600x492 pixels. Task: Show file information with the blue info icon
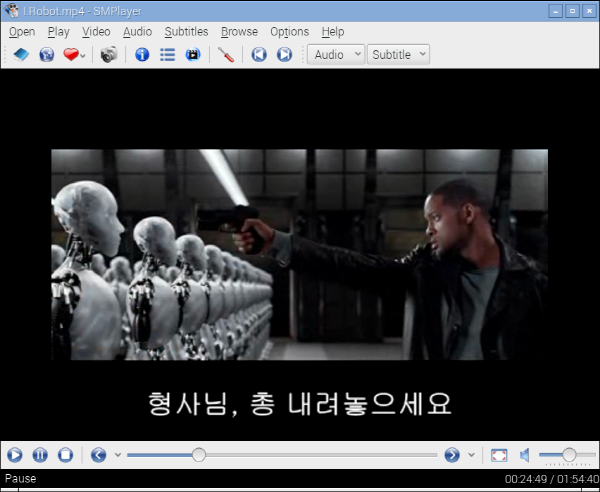142,54
